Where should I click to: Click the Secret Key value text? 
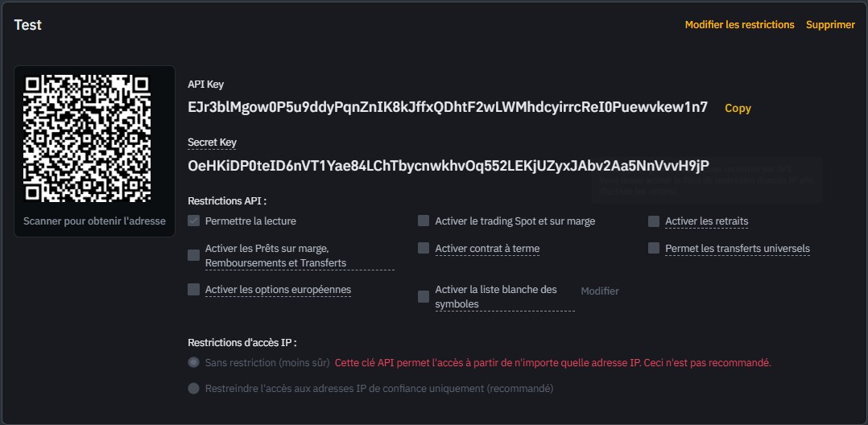pos(448,166)
